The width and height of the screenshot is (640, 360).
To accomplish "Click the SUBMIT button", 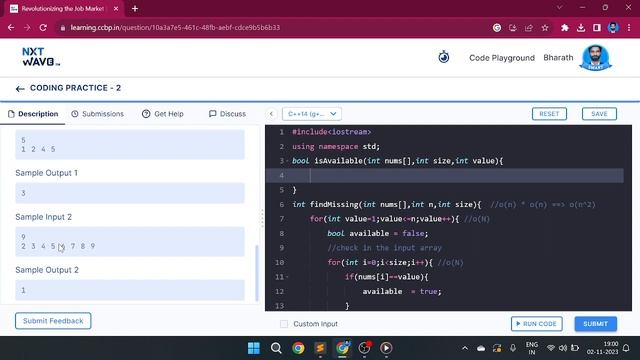I will pyautogui.click(x=596, y=324).
